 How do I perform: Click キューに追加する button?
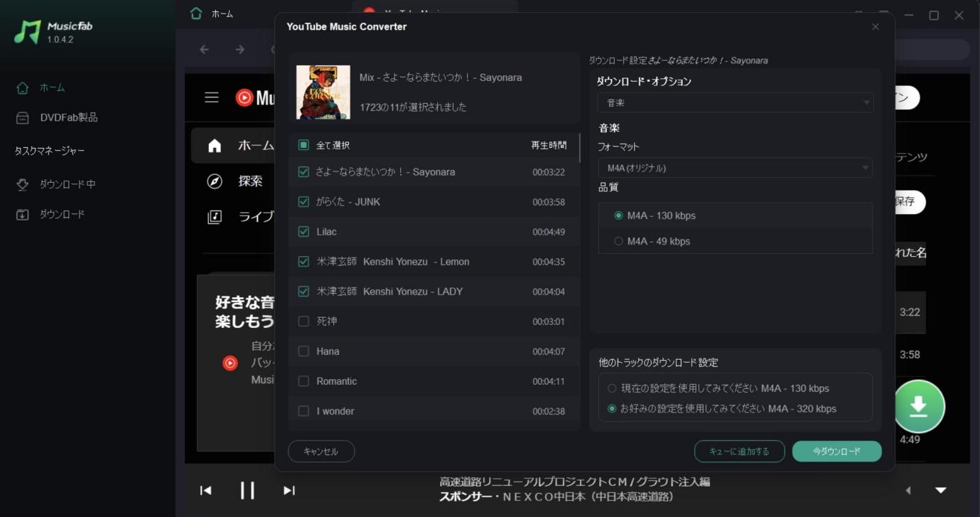pyautogui.click(x=740, y=452)
